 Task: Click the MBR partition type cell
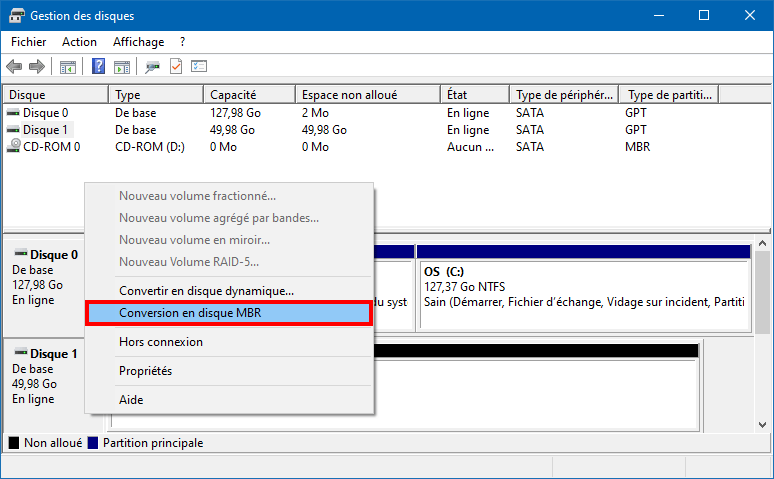(637, 147)
